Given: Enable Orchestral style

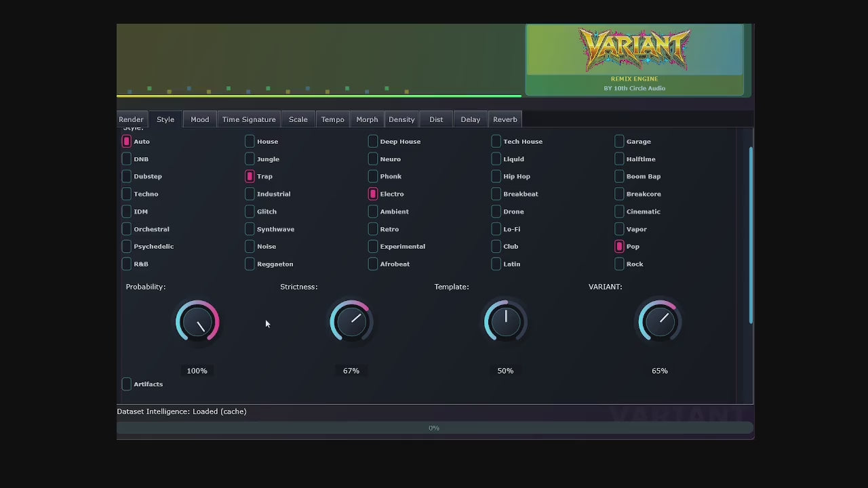Looking at the screenshot, I should click(x=126, y=229).
